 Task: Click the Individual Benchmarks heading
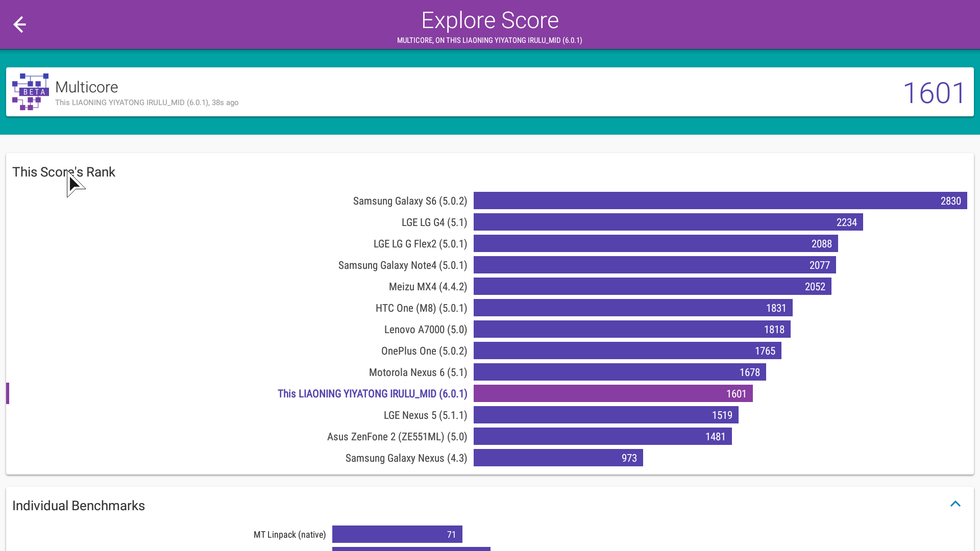pos(79,506)
